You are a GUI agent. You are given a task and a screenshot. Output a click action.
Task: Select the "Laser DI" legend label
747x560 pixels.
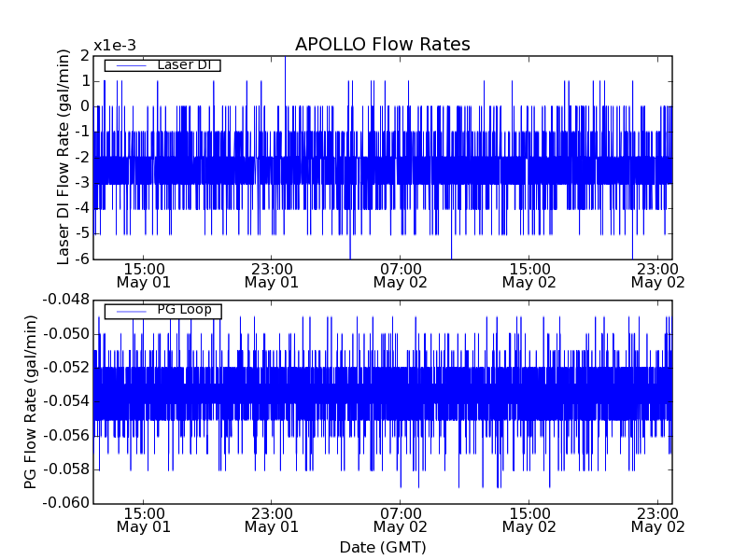[x=183, y=64]
